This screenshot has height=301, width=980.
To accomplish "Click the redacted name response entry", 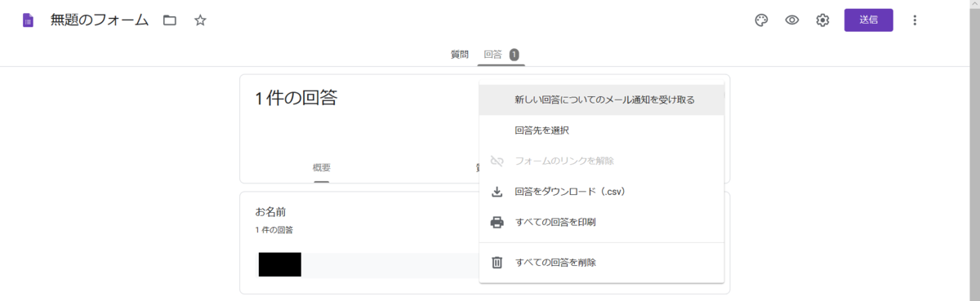I will tap(280, 265).
